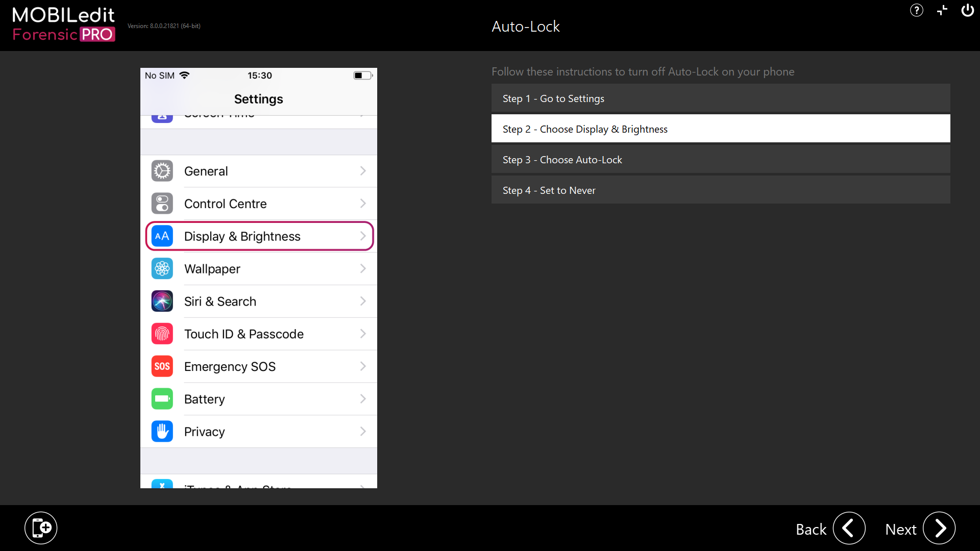Viewport: 980px width, 551px height.
Task: Click the help question mark icon
Action: click(916, 11)
